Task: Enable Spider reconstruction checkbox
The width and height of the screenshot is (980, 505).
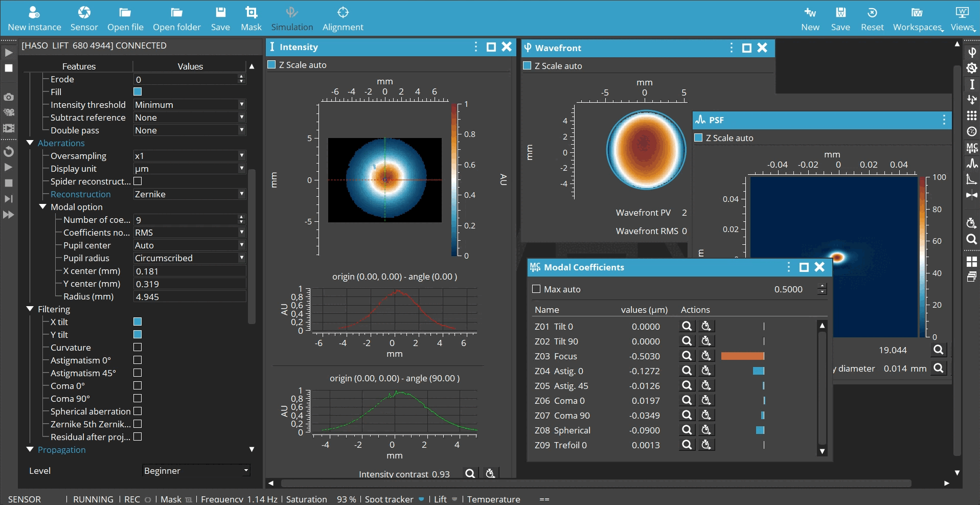Action: click(x=138, y=181)
